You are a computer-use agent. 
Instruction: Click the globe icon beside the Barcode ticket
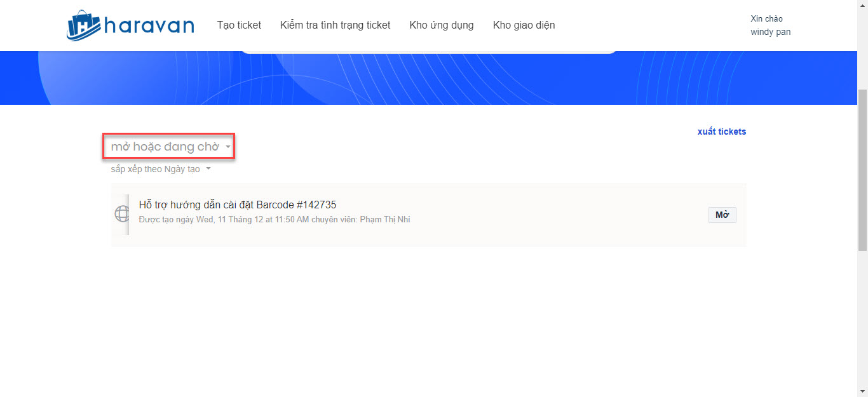click(121, 214)
